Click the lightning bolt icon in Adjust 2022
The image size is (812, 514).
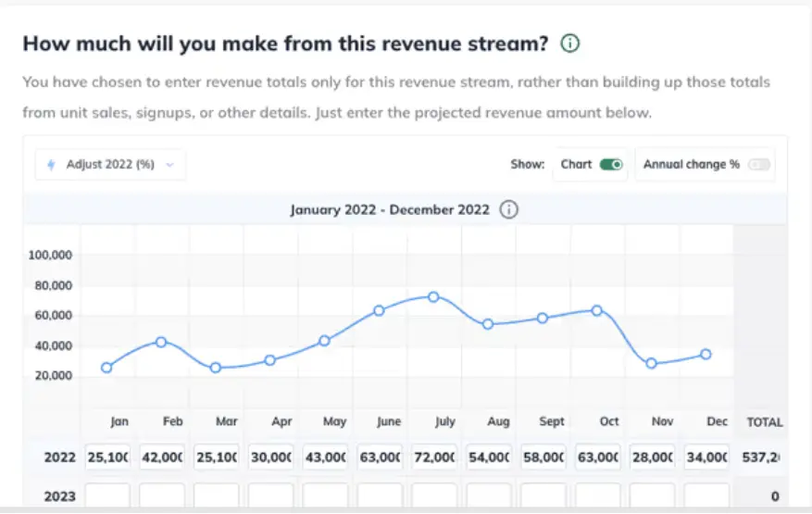tap(52, 165)
